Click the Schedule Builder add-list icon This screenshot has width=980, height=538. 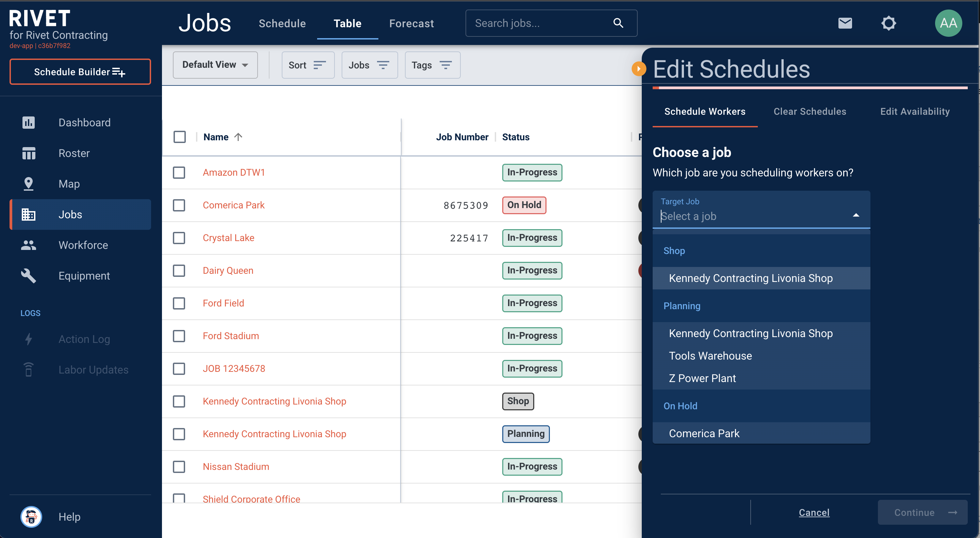click(x=119, y=72)
